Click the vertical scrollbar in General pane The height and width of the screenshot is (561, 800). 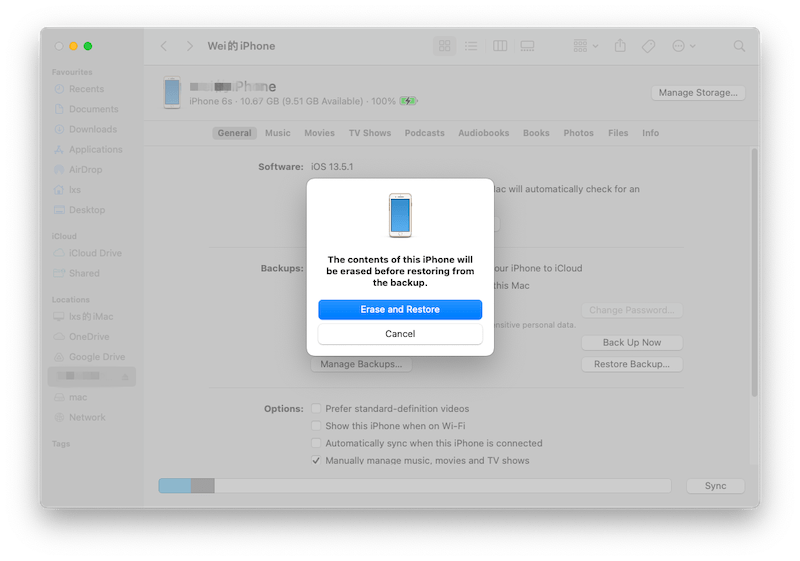tap(754, 272)
